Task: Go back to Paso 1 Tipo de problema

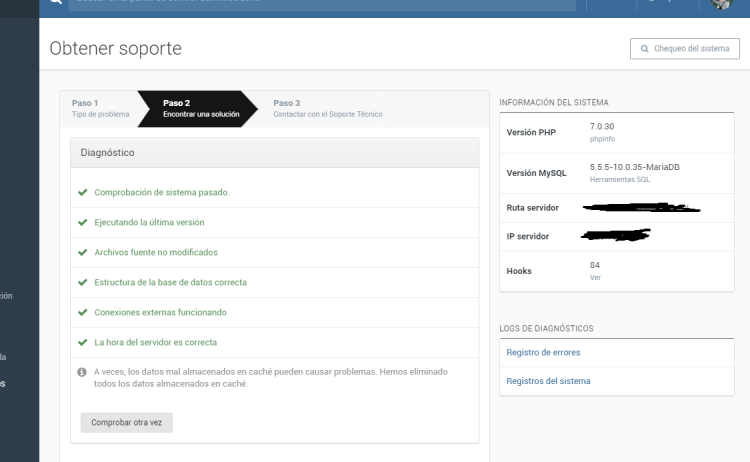Action: click(100, 109)
